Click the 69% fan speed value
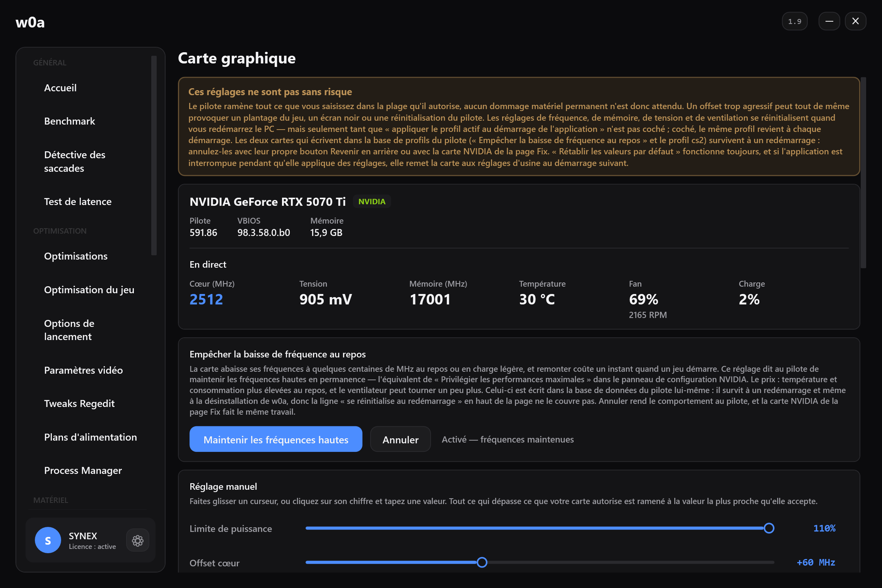Viewport: 882px width, 588px height. [x=644, y=299]
